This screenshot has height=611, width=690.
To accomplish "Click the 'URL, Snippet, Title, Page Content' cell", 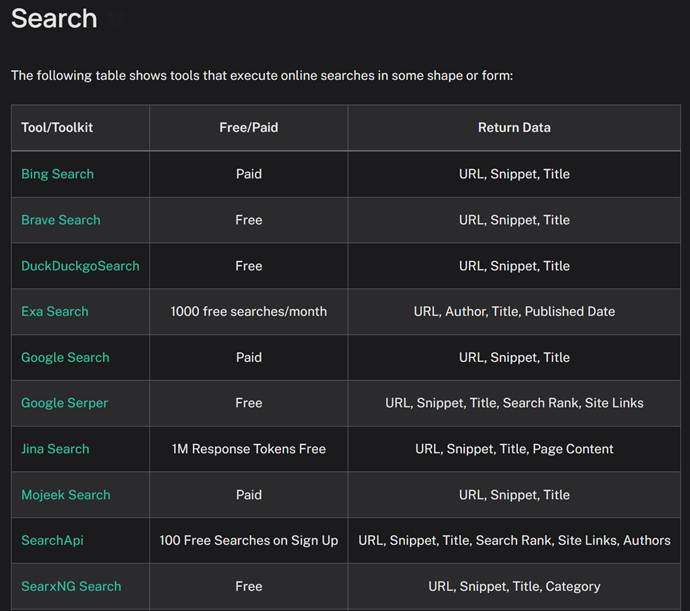I will pos(514,449).
